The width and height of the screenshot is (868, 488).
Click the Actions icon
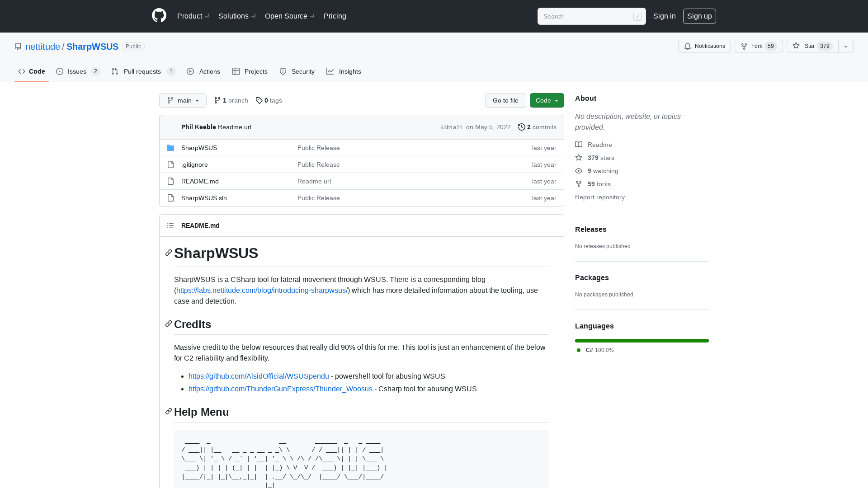[x=191, y=71]
